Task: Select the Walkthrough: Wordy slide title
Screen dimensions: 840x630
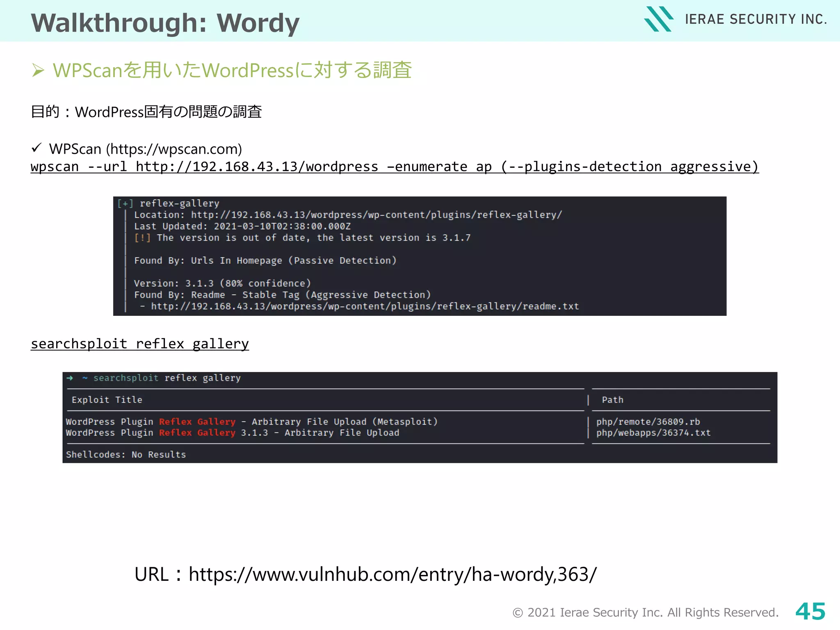Action: tap(165, 23)
